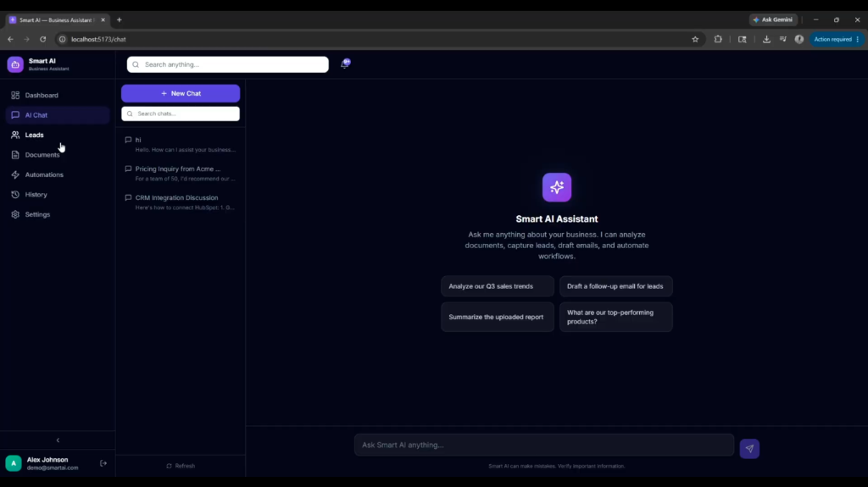Open the 'hi' chat conversation
Viewport: 868px width, 487px height.
[181, 145]
